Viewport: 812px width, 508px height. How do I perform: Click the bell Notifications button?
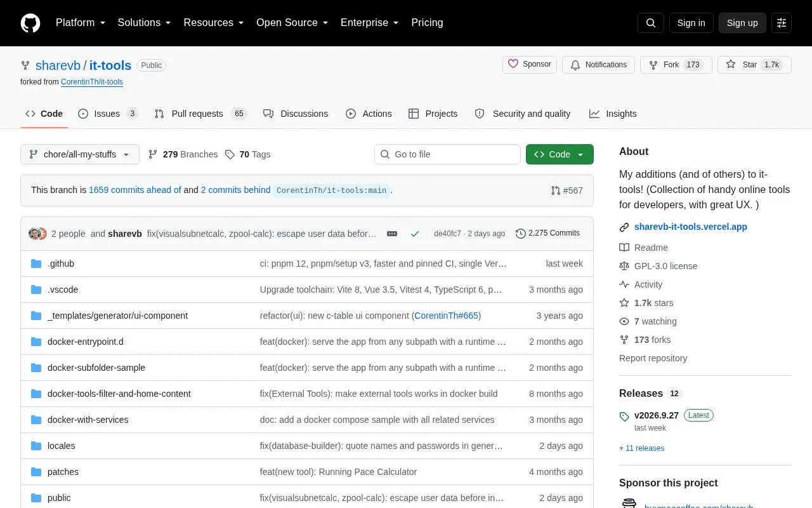coord(598,65)
